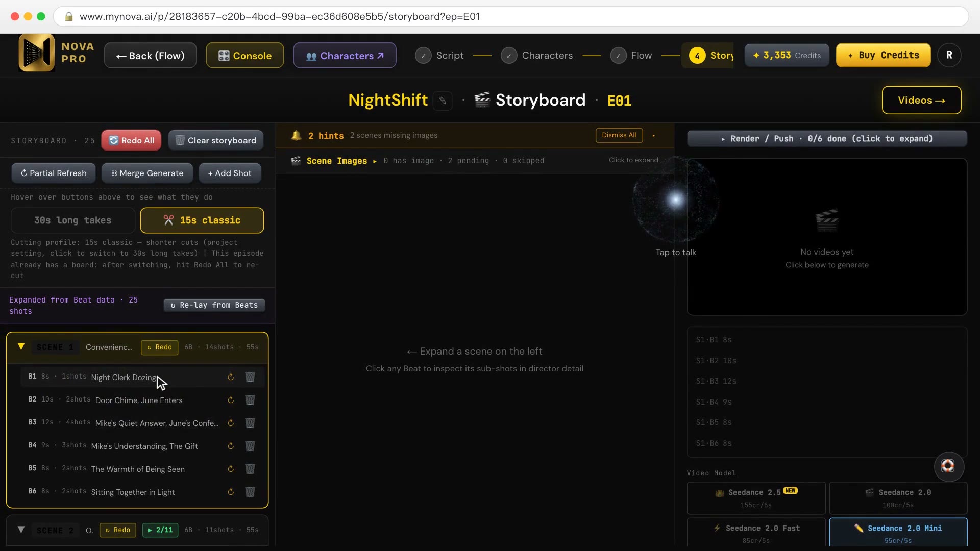
Task: Dismiss All hints
Action: click(619, 135)
